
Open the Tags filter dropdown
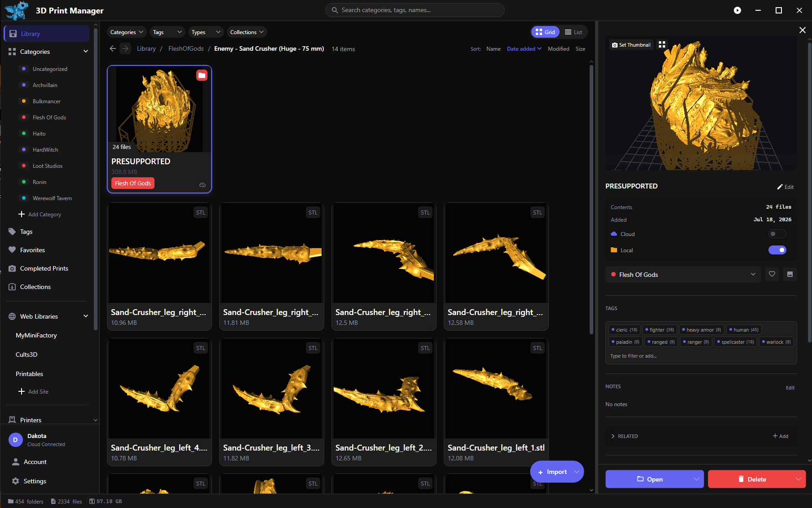click(167, 32)
